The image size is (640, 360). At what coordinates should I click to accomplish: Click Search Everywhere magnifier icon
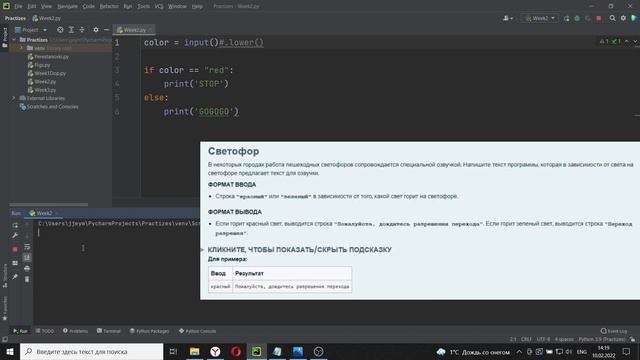tap(612, 18)
